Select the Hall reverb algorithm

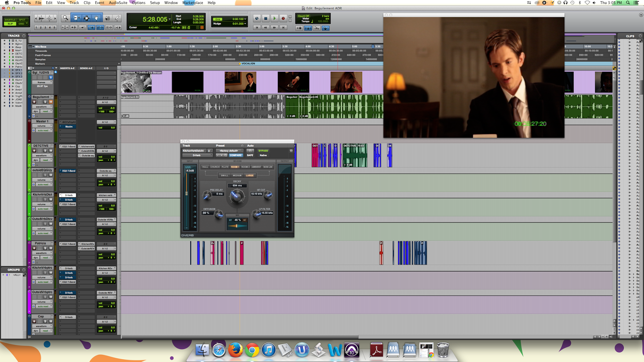(x=205, y=167)
